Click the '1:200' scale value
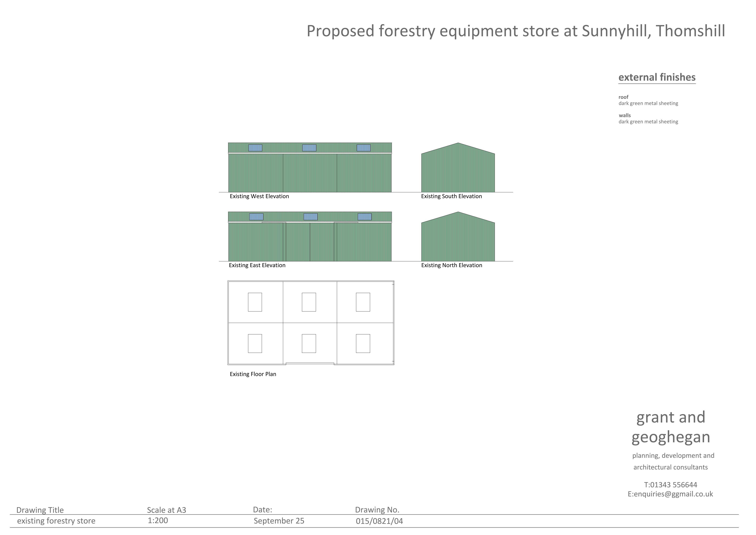The image size is (756, 535). coord(158,520)
